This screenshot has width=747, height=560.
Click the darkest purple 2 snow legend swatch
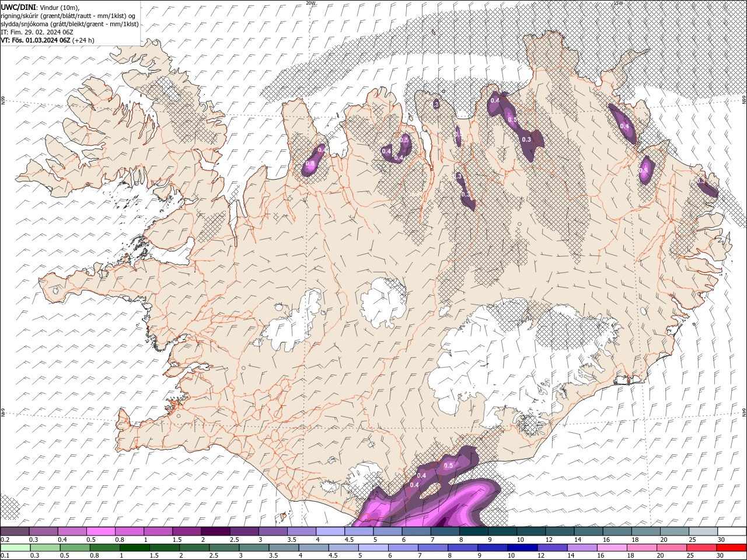point(215,531)
